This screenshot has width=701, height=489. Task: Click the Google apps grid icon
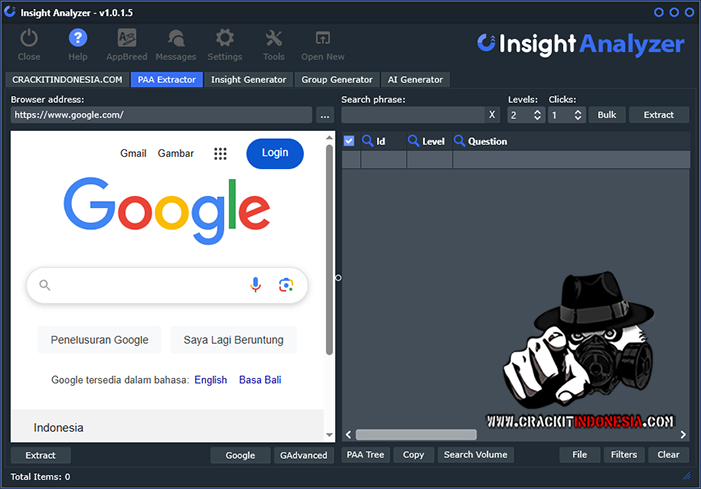pyautogui.click(x=220, y=153)
